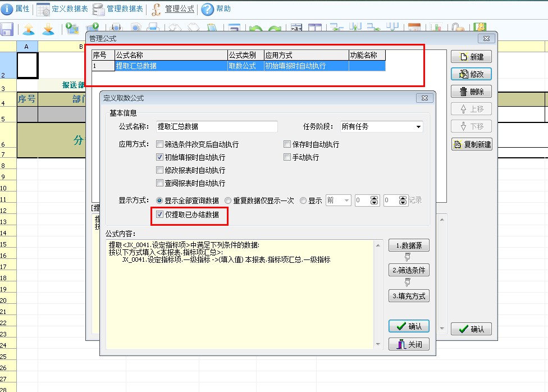Click the floppy disk save icon
This screenshot has width=548, height=392.
pyautogui.click(x=7, y=29)
